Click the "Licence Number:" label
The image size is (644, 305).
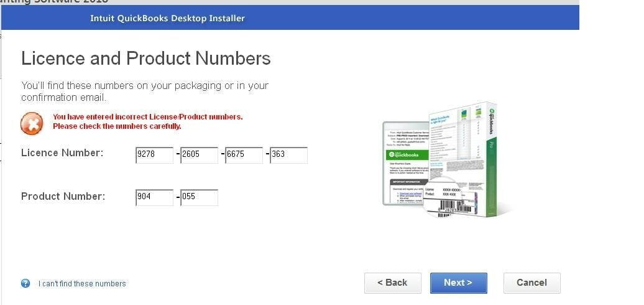(x=62, y=153)
